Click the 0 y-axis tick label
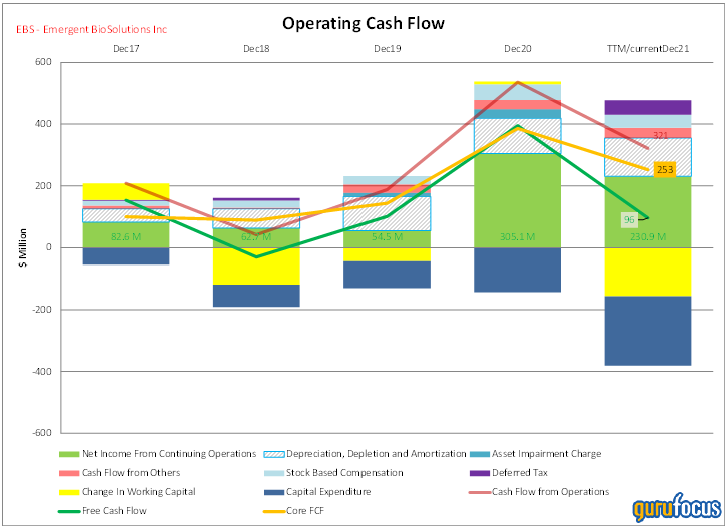This screenshot has width=727, height=528. 48,248
